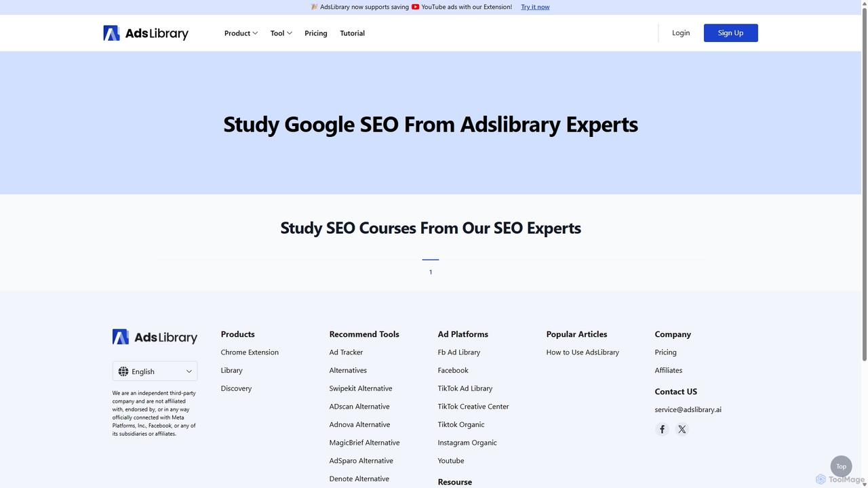Click the AdsLibrary logo in header

[146, 33]
